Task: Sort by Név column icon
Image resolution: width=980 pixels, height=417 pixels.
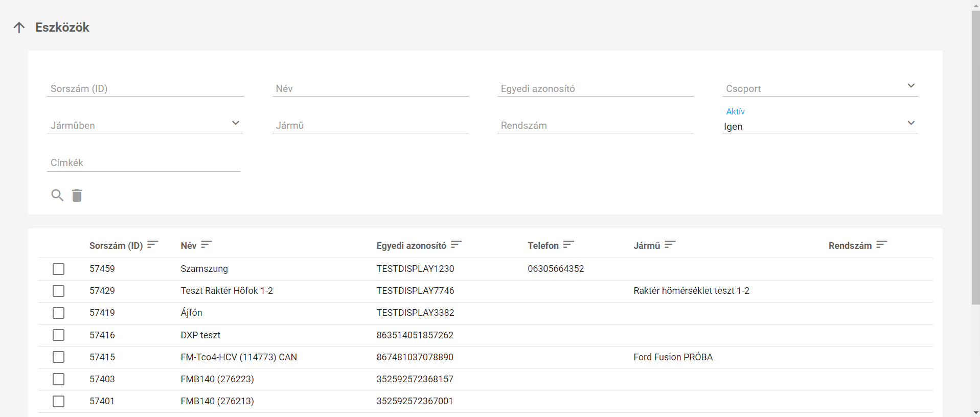Action: [207, 245]
